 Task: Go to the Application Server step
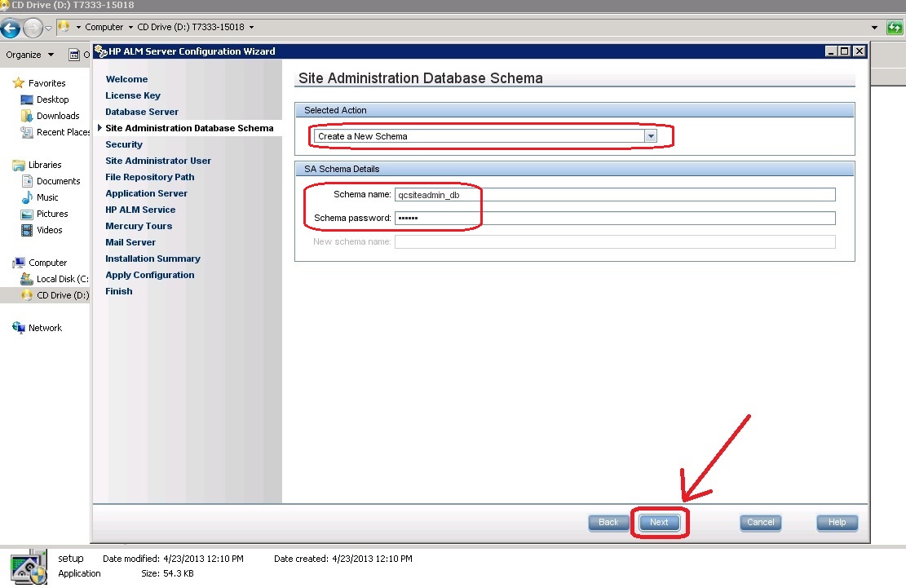[146, 193]
